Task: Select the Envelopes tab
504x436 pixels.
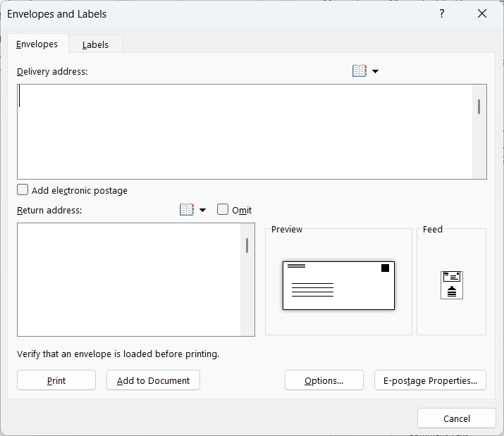Action: [37, 44]
